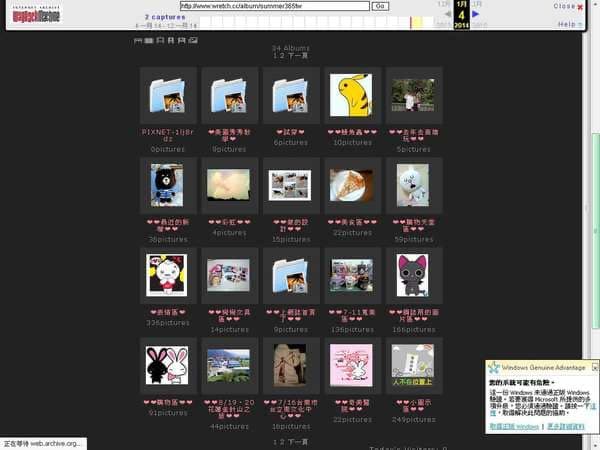Open the Wayback Help link
Screen dimensions: 600x450
[x=567, y=24]
